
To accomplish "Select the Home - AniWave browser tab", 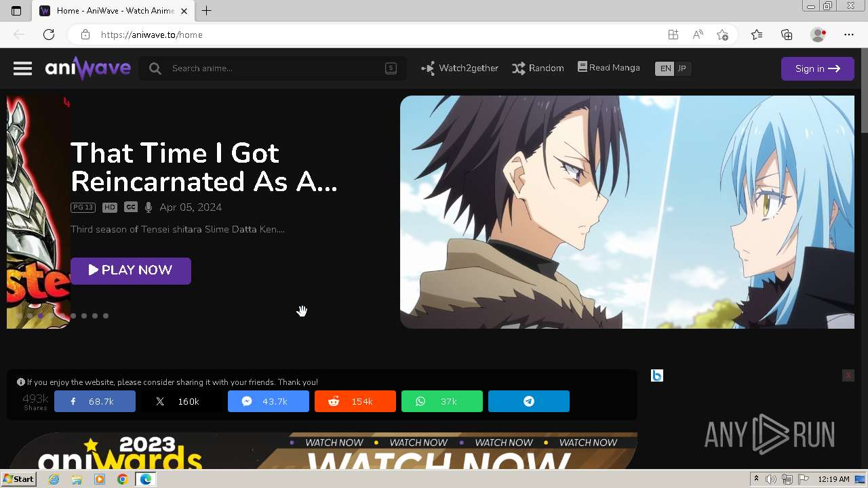I will click(113, 11).
